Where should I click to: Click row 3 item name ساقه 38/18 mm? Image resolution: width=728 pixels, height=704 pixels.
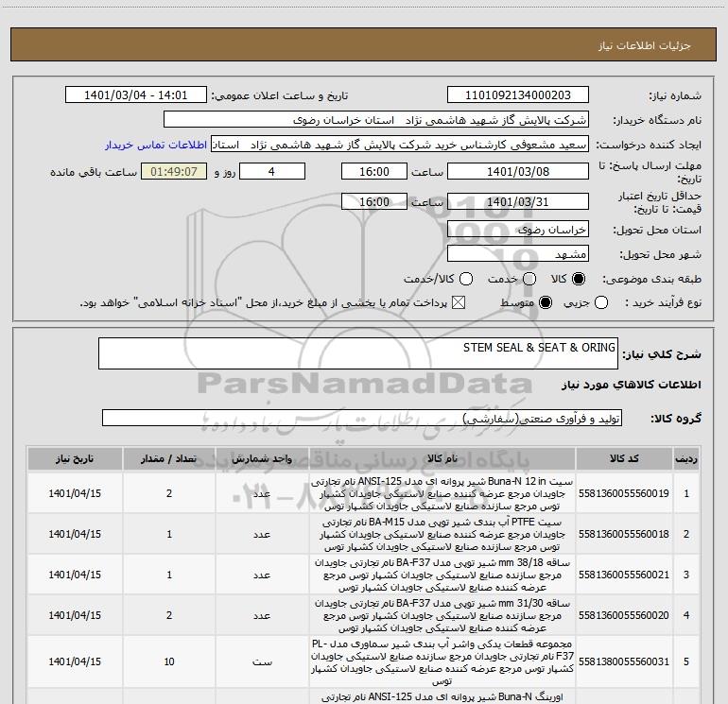tap(442, 575)
